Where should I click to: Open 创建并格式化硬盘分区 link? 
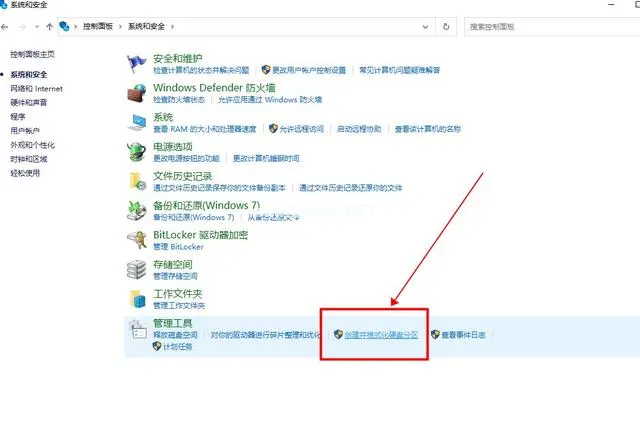[x=380, y=335]
